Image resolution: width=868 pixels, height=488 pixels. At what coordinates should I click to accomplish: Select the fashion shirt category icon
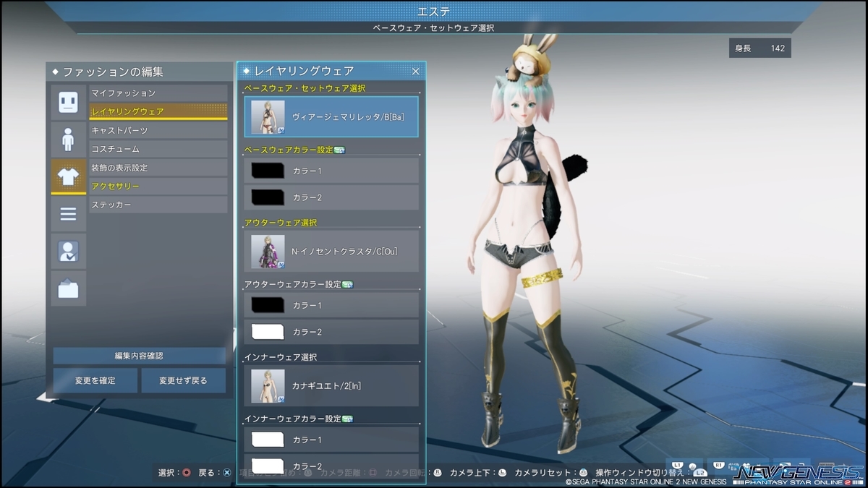[69, 176]
